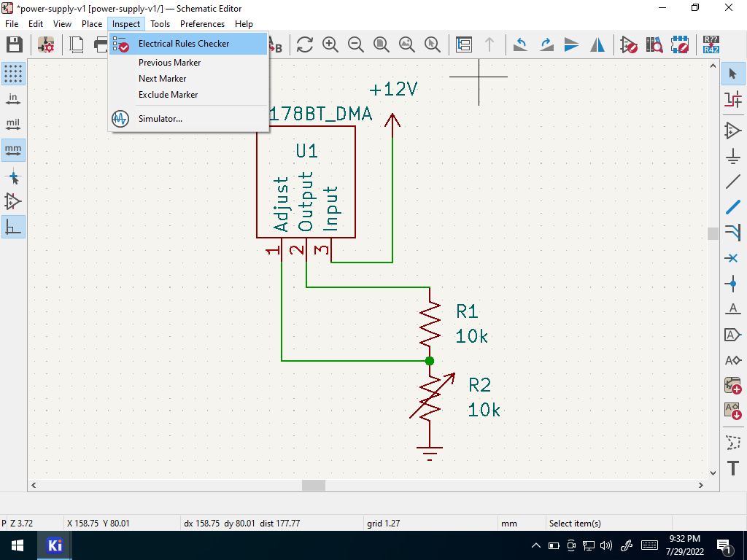
Task: Zoom to fit objects icon
Action: click(x=407, y=44)
